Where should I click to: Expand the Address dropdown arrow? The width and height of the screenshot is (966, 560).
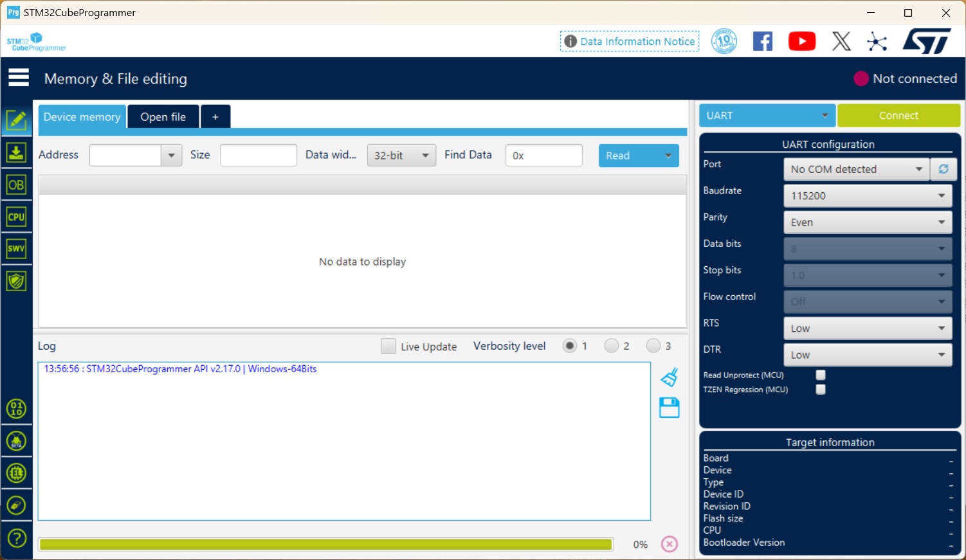tap(171, 156)
